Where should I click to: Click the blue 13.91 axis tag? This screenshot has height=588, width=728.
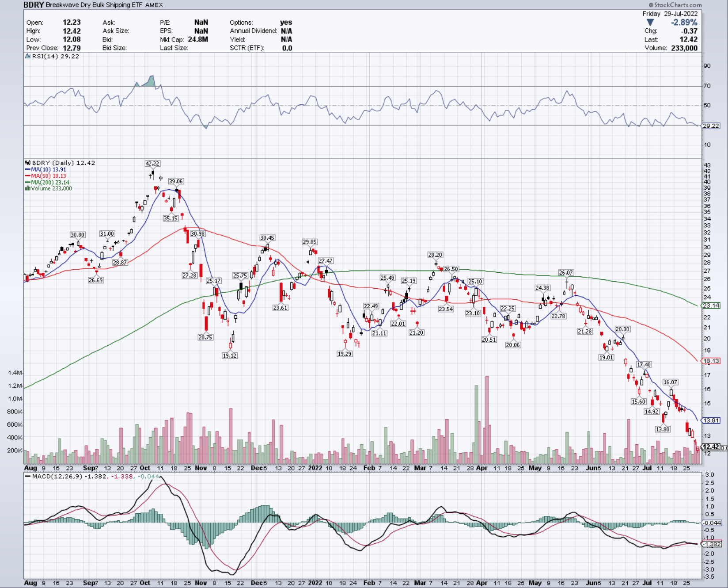pos(711,420)
